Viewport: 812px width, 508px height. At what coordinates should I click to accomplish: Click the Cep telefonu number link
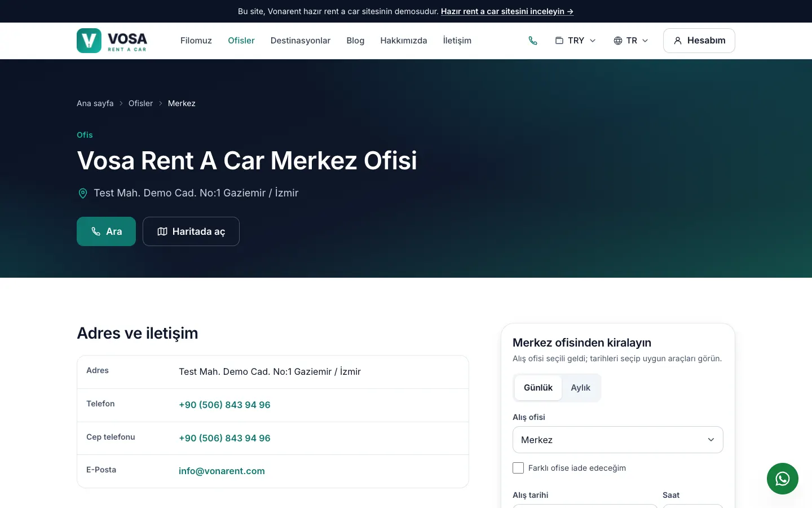(224, 438)
